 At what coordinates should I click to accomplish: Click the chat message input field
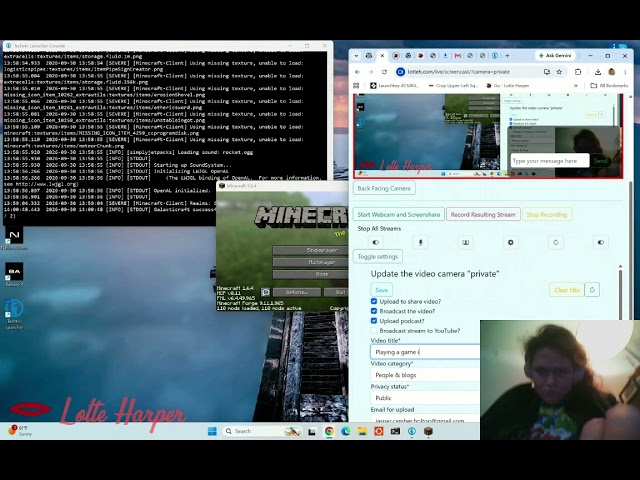coord(550,161)
